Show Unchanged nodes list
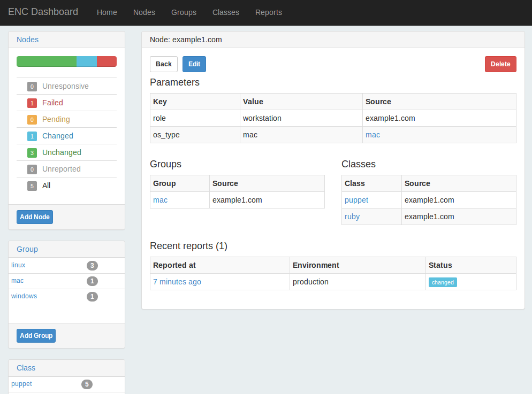The height and width of the screenshot is (394, 532). point(62,152)
